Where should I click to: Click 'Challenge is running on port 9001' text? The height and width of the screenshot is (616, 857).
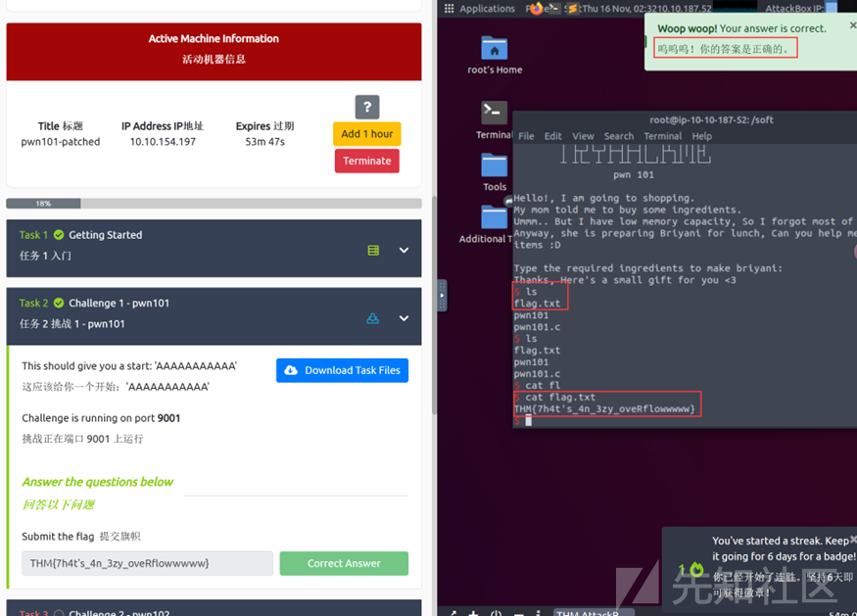pos(101,418)
